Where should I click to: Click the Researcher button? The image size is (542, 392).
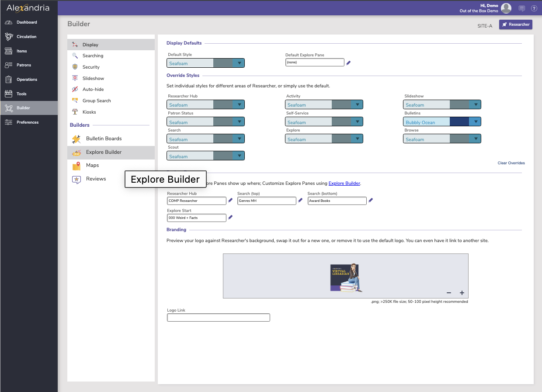pos(516,24)
